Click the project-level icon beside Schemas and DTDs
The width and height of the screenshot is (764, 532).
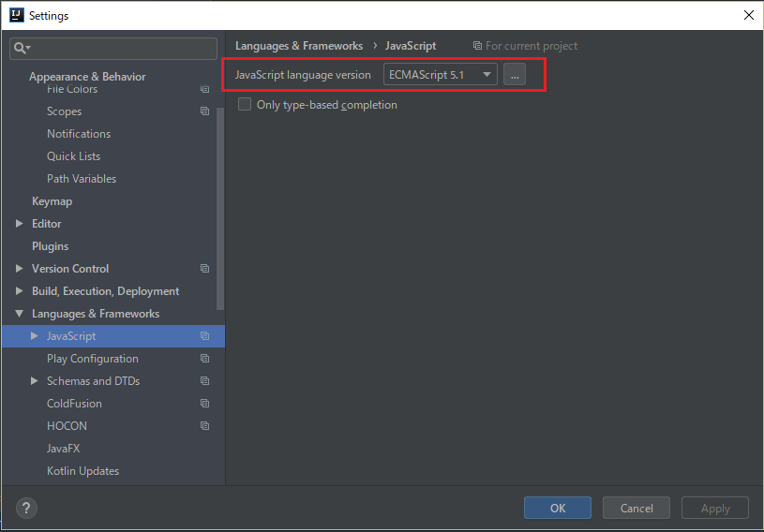click(x=204, y=381)
